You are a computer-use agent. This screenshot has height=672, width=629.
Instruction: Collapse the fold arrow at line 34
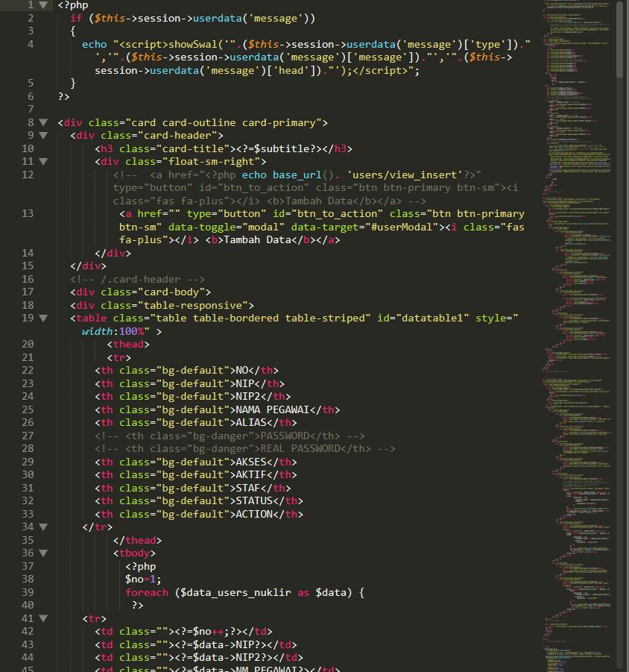click(43, 527)
